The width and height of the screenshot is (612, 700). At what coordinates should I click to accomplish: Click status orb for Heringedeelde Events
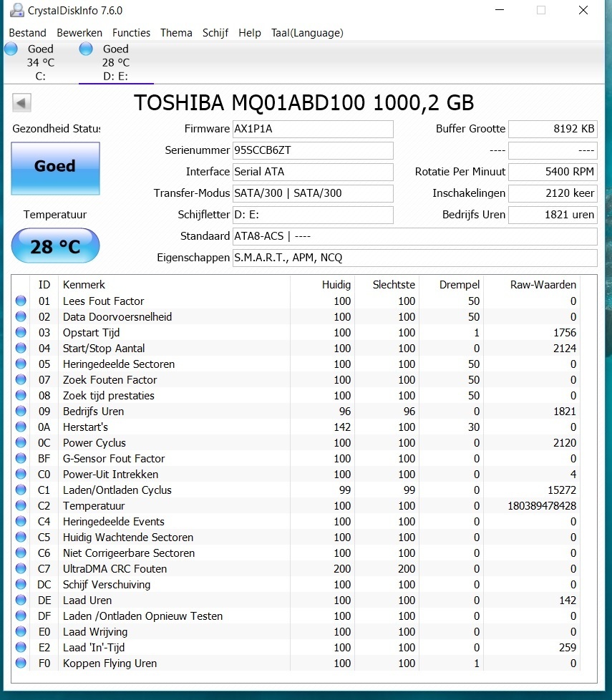[x=21, y=522]
